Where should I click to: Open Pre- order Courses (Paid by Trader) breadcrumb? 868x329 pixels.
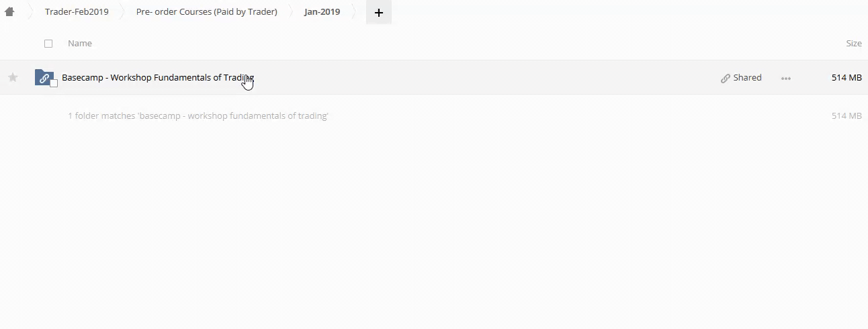pos(206,12)
